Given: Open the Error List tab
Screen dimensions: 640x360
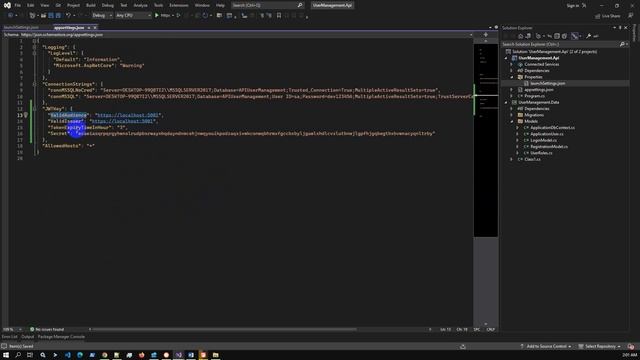Looking at the screenshot, I should (10, 337).
